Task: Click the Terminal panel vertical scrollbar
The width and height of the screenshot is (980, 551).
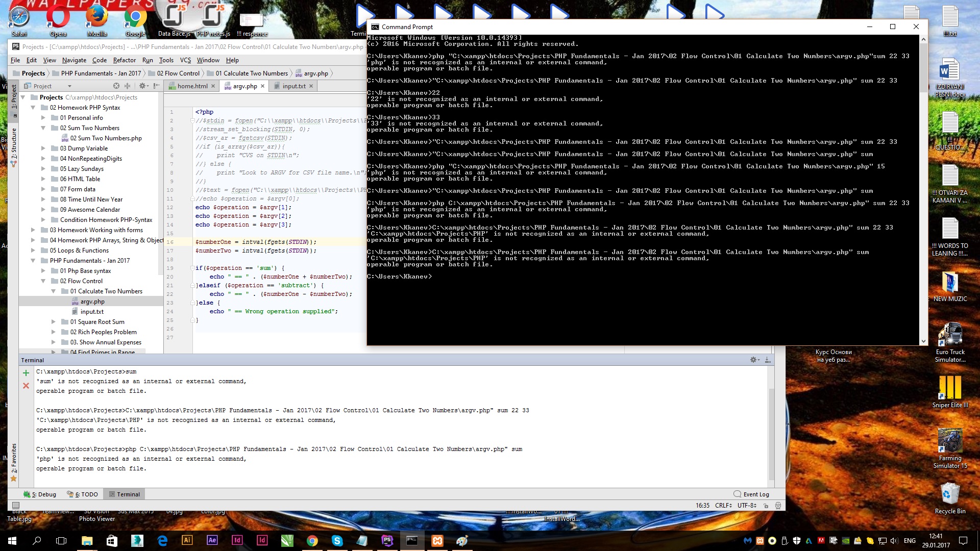Action: point(771,434)
